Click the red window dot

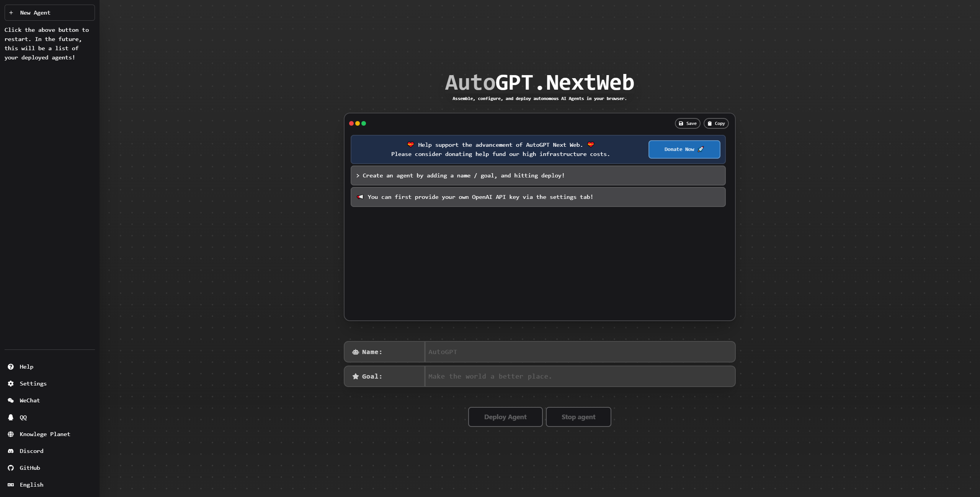point(351,123)
